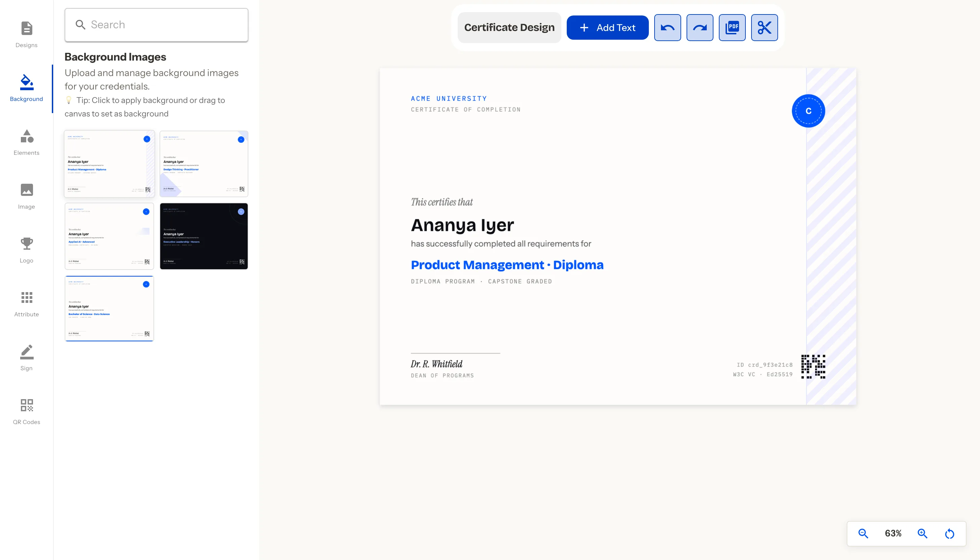Viewport: 980px width, 560px height.
Task: Select CERTIFICATE OF COMPLETION text on canvas
Action: [x=466, y=110]
